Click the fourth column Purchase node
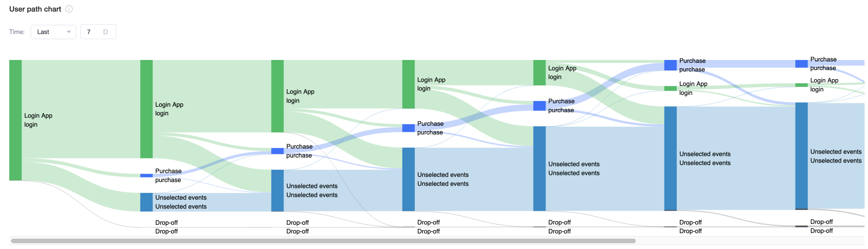868x249 pixels. click(408, 128)
